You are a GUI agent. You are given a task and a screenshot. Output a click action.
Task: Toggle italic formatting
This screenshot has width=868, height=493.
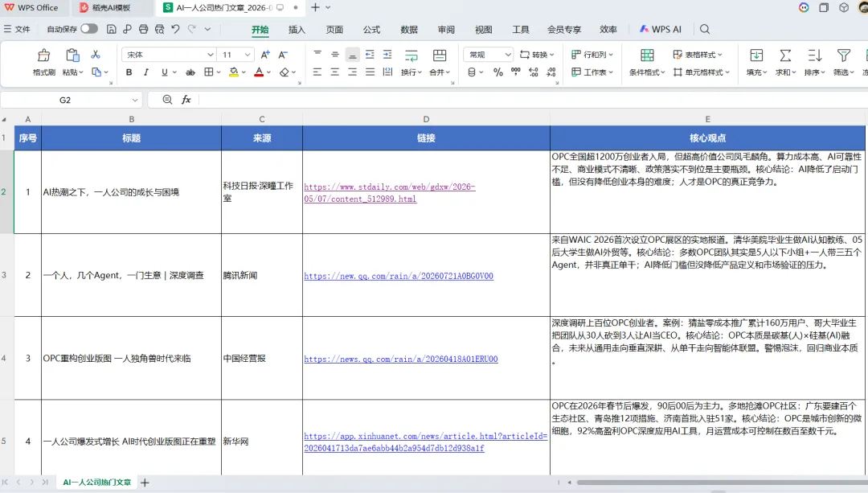click(146, 72)
